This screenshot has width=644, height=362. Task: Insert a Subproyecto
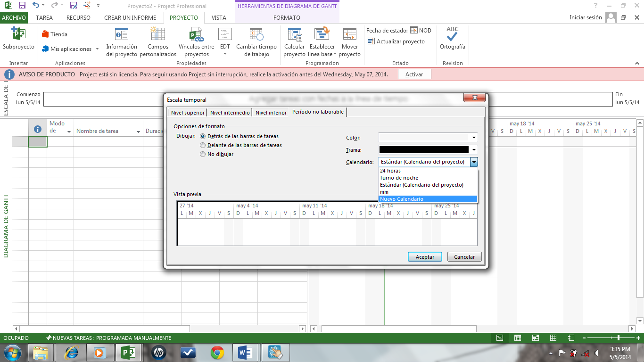18,39
